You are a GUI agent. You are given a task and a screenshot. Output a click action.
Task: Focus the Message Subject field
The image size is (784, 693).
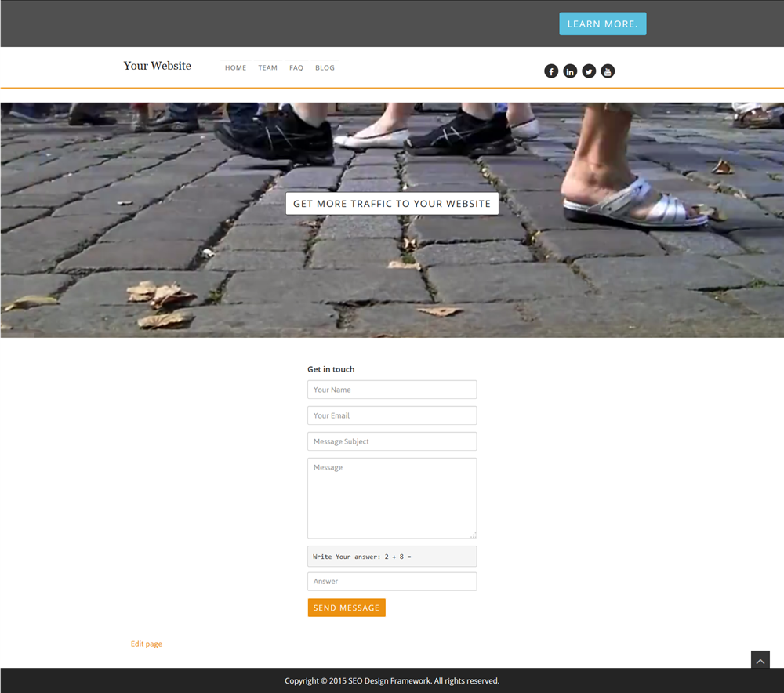pos(392,441)
